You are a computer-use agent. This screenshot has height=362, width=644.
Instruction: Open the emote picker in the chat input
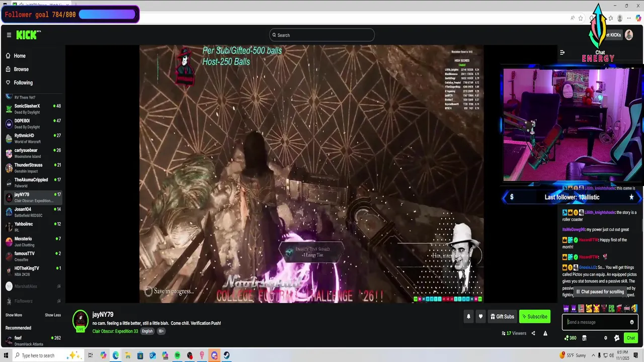point(632,322)
